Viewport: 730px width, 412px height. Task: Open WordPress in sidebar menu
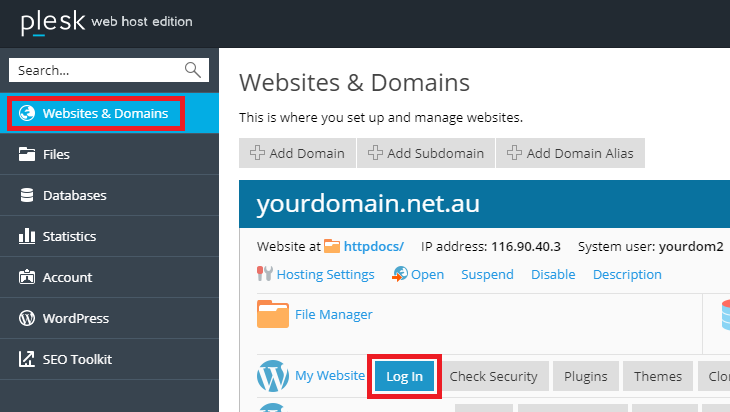[x=109, y=318]
